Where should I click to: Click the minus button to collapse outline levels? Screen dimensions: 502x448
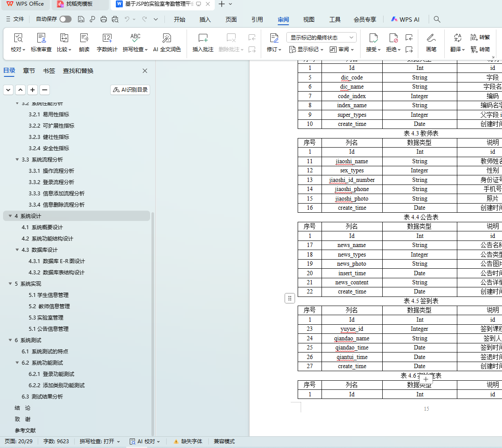tap(45, 90)
